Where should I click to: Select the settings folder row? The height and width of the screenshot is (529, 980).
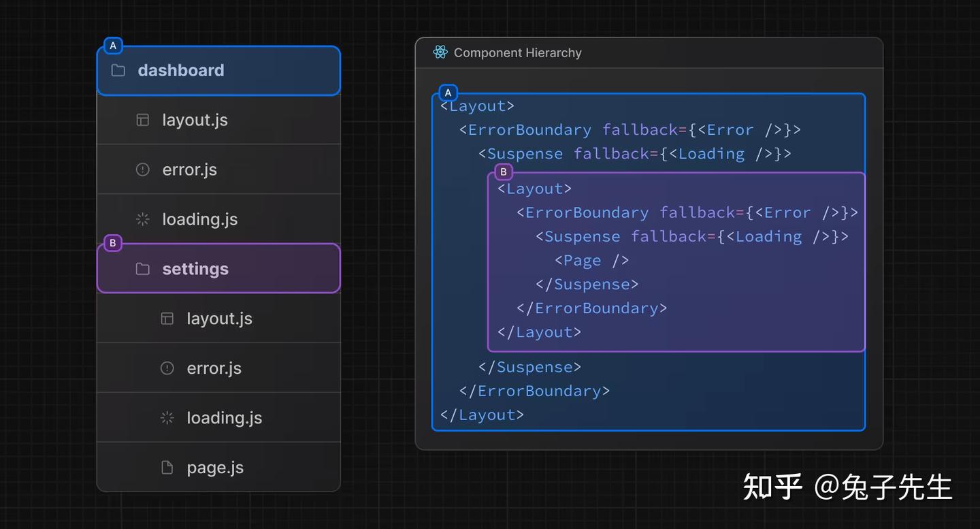click(x=218, y=269)
